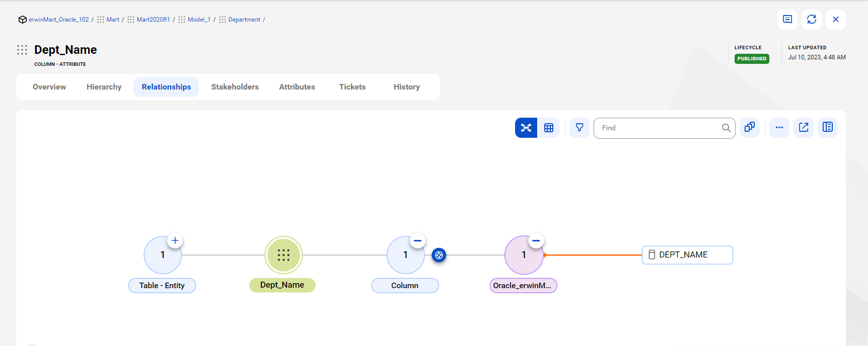Click the COLUMN - ATTRIBUTE subtitle
The height and width of the screenshot is (346, 868).
(60, 64)
